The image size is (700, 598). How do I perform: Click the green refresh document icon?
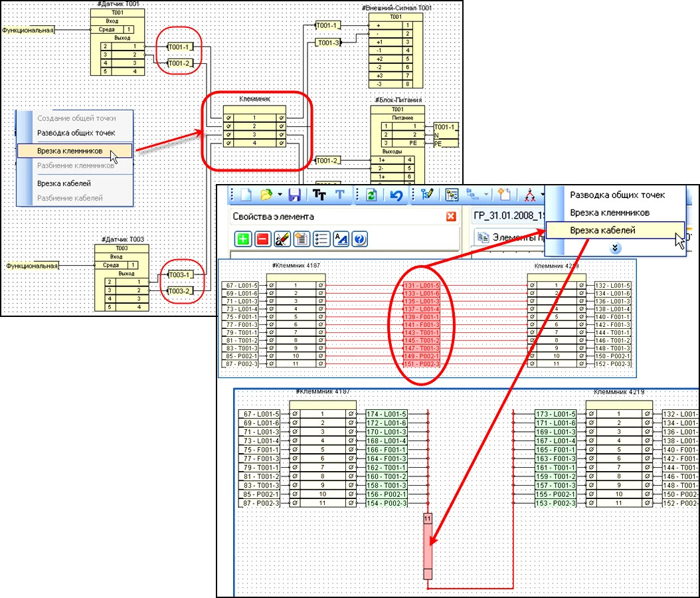point(373,194)
